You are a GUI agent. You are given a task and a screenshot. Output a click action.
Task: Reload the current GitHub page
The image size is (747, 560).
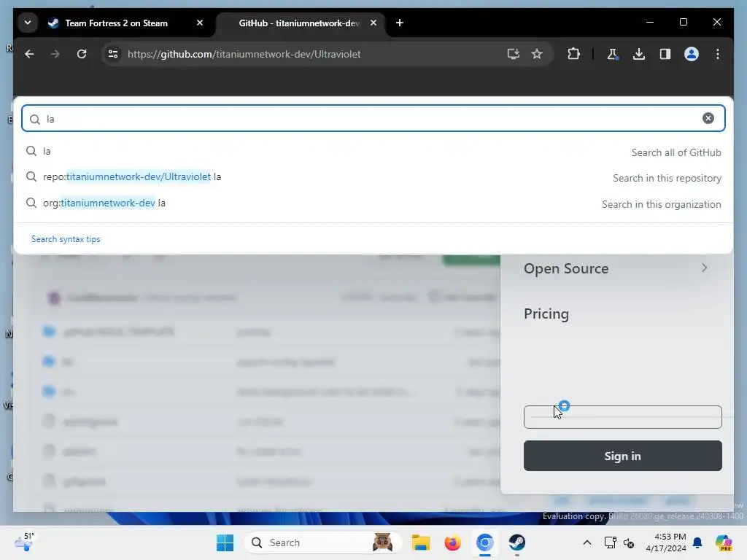82,54
